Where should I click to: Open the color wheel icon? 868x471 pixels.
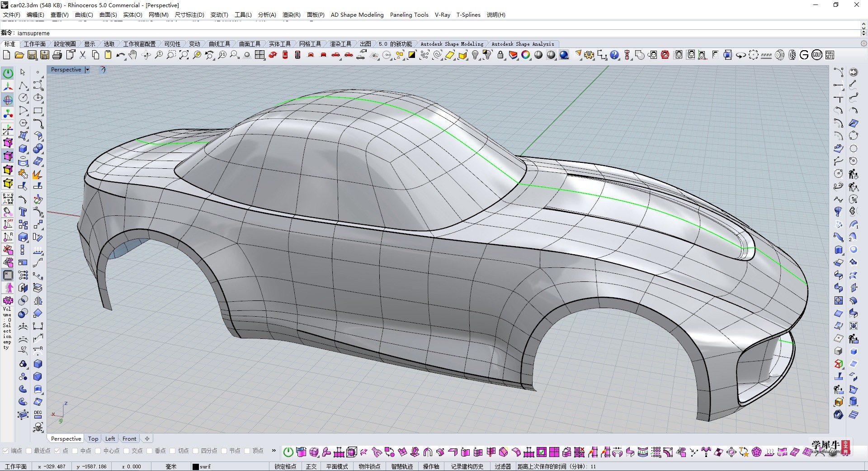tap(526, 55)
